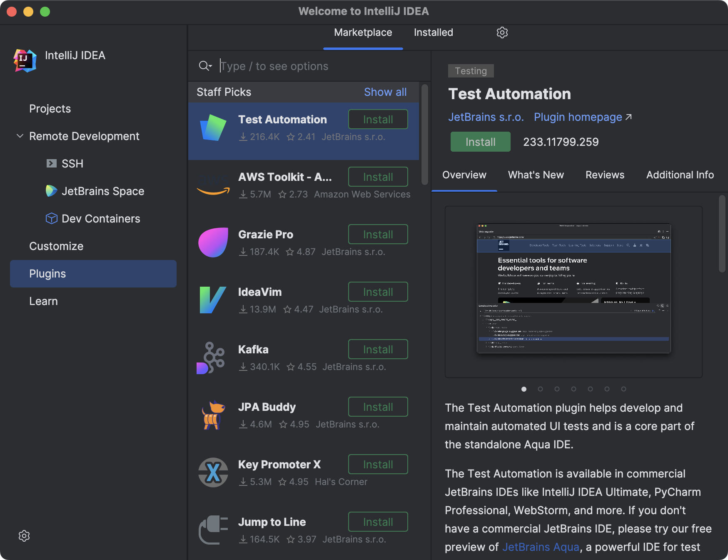Screen dimensions: 728x560
Task: Click the plugin screenshot preview
Action: point(574,292)
